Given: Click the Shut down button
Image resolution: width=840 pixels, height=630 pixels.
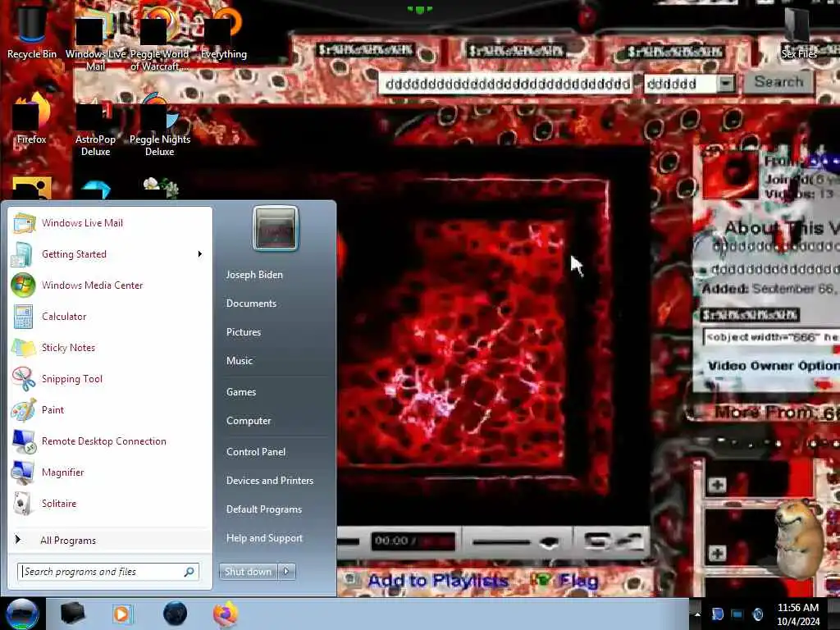Looking at the screenshot, I should click(249, 572).
